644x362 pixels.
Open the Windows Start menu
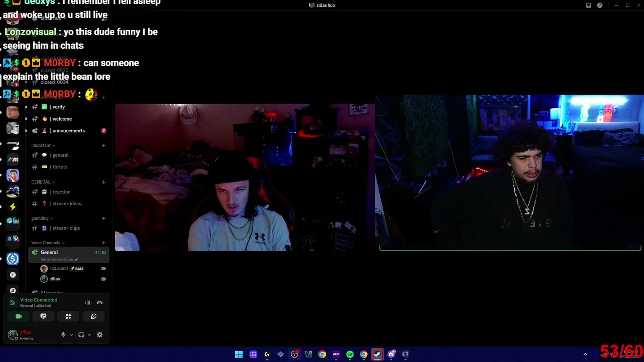click(239, 354)
